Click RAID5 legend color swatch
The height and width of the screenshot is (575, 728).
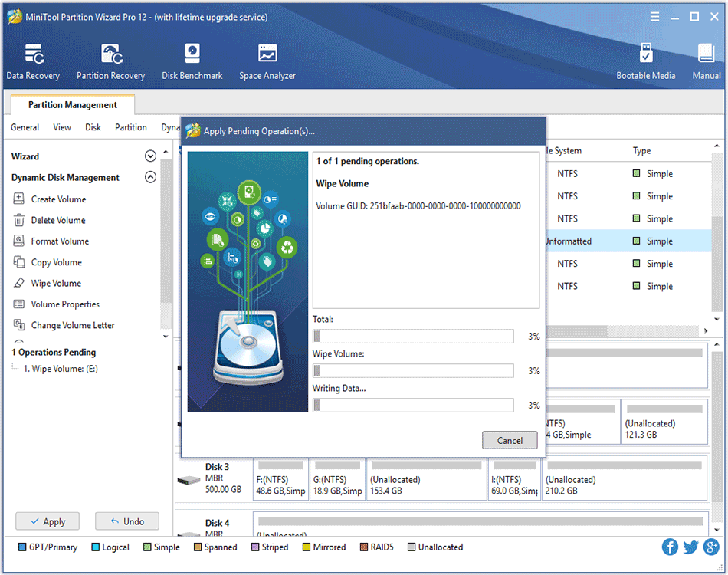pyautogui.click(x=364, y=547)
